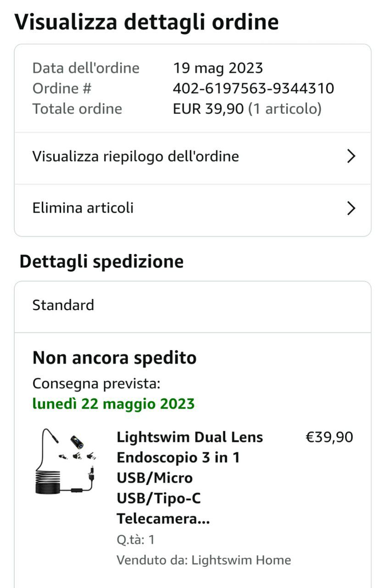Click the total EUR 39,90 text
Screen dimensions: 385x588
209,109
